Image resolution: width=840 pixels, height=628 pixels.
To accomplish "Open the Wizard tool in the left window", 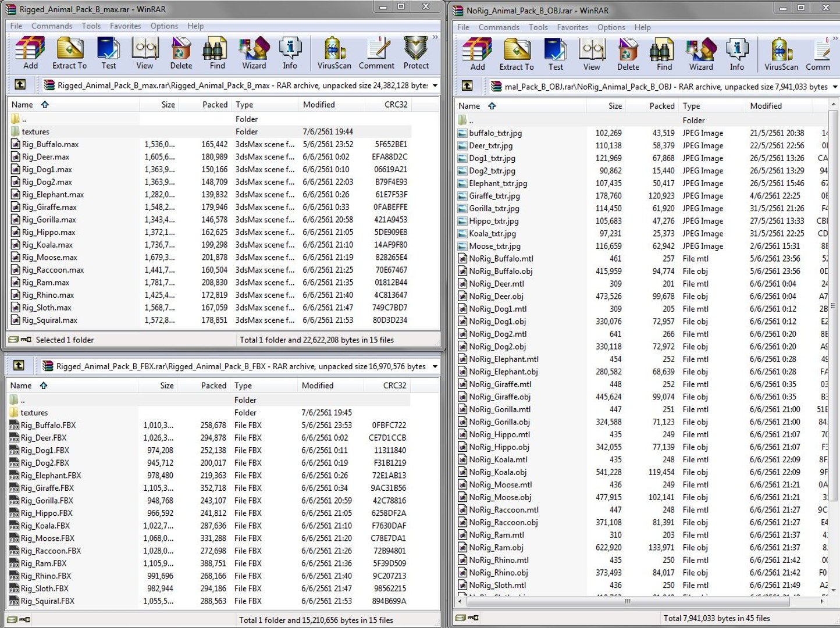I will (x=254, y=53).
